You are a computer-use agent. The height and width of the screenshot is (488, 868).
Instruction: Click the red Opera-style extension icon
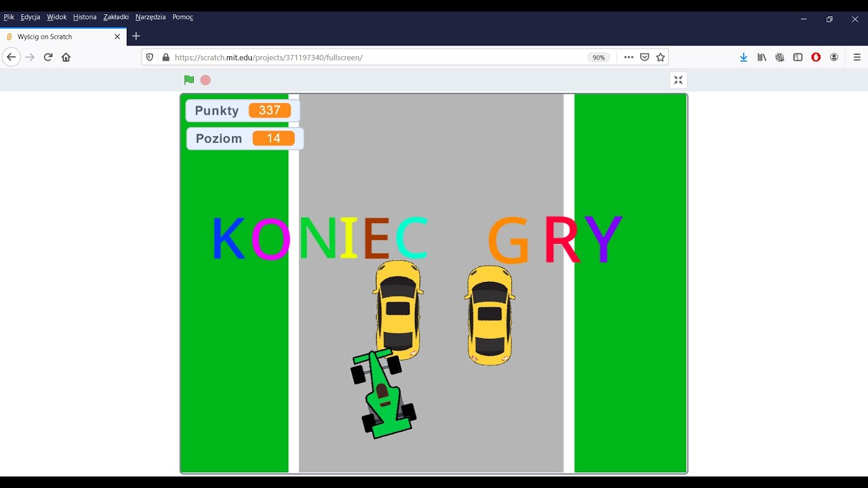click(x=816, y=58)
